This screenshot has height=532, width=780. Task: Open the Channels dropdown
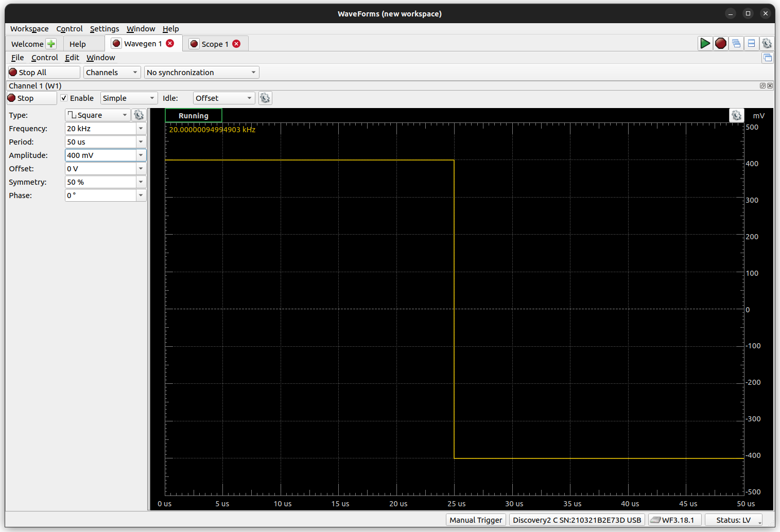click(x=112, y=73)
